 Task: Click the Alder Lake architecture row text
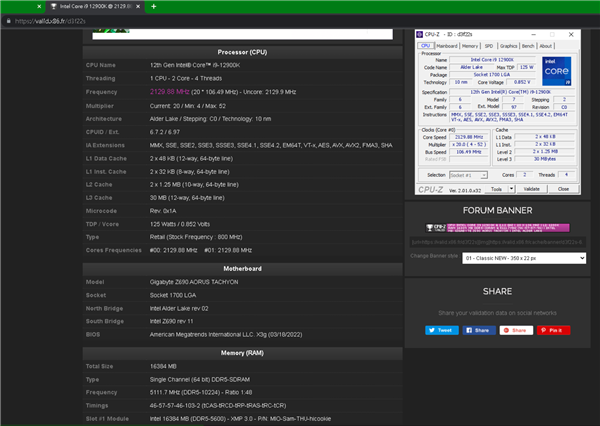point(210,119)
